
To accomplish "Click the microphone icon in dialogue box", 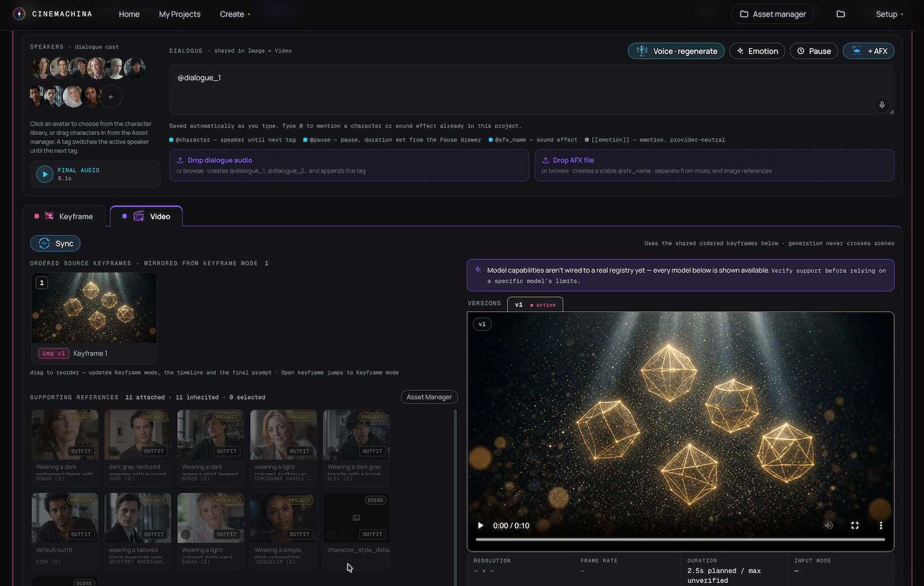I will tap(882, 105).
